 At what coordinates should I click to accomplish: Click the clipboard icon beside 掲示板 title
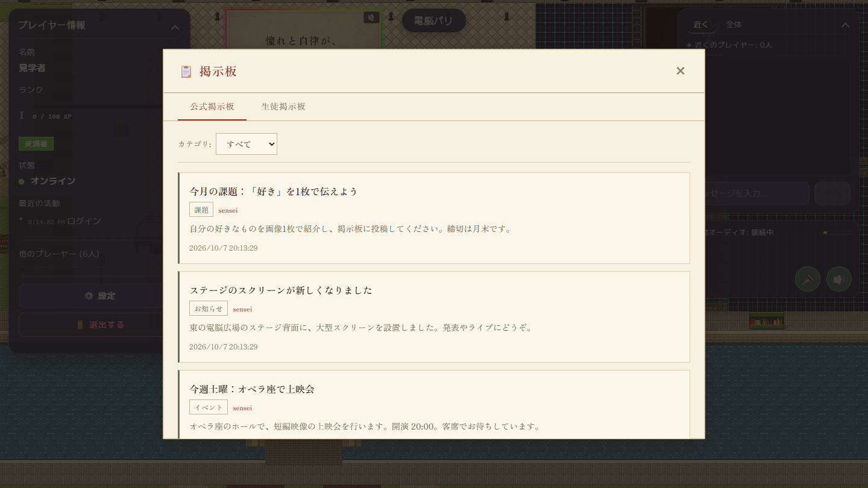pyautogui.click(x=186, y=72)
